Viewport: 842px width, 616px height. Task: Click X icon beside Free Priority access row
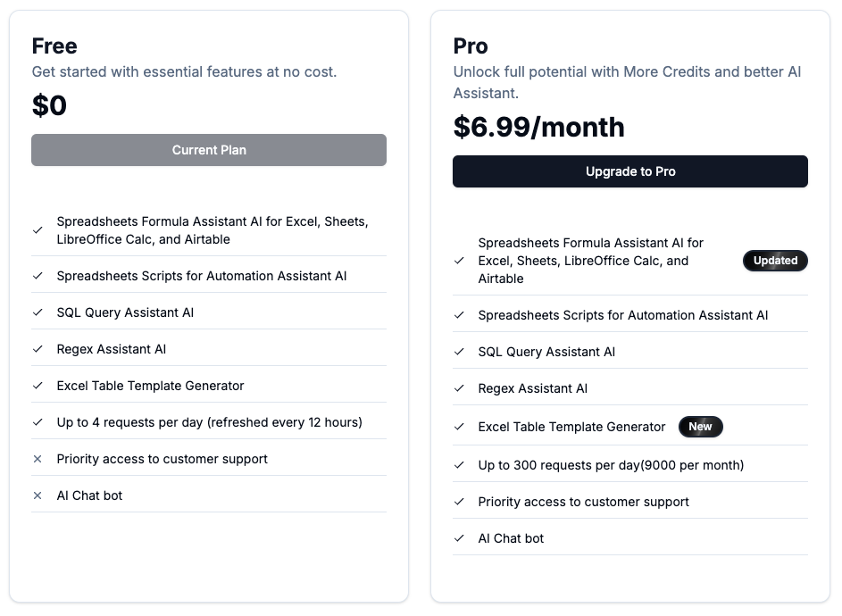pyautogui.click(x=38, y=459)
